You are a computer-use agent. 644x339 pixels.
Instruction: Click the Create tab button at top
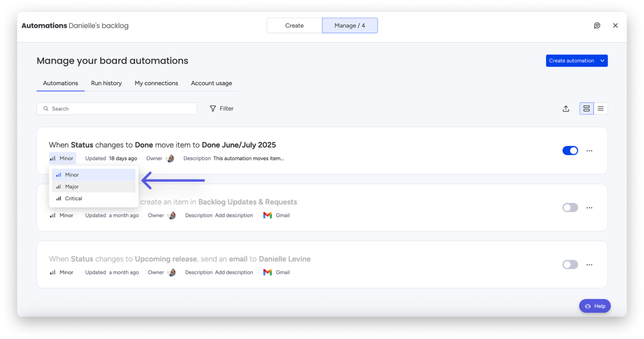pyautogui.click(x=294, y=26)
